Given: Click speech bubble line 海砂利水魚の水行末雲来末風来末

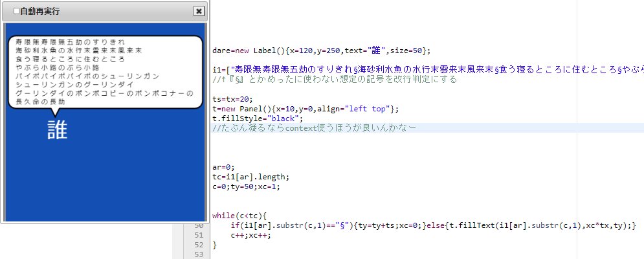Looking at the screenshot, I should (78, 51).
